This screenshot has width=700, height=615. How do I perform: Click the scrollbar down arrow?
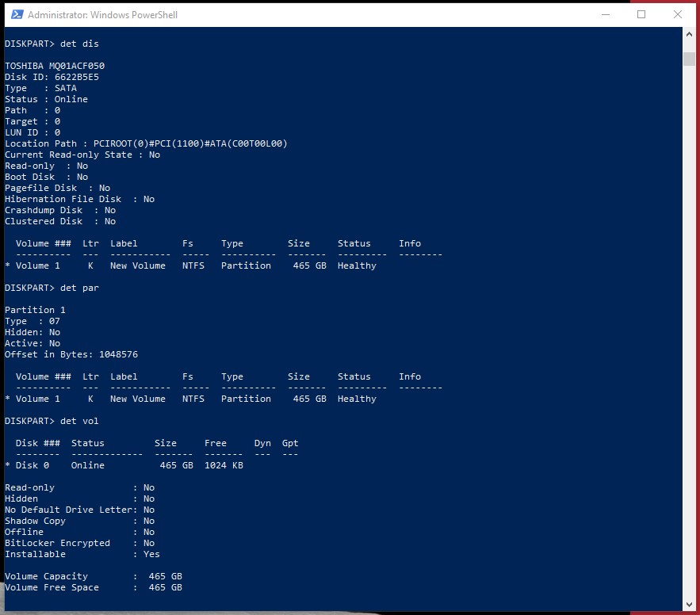[688, 605]
